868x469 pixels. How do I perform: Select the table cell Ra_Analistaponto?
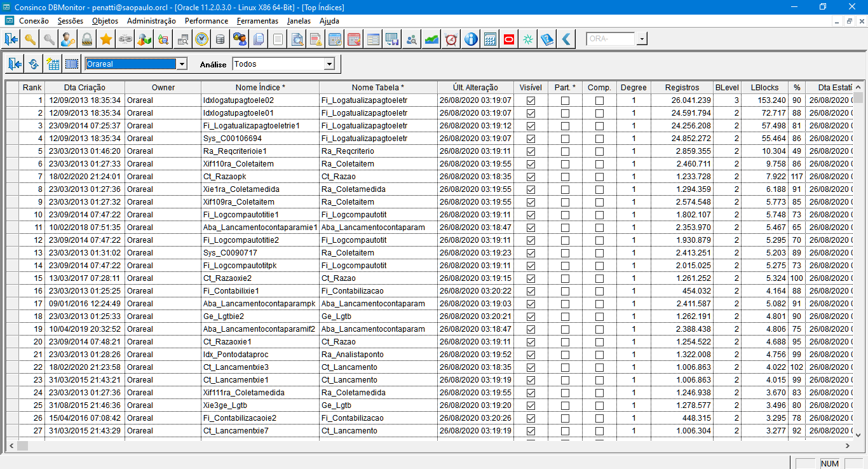tap(378, 355)
